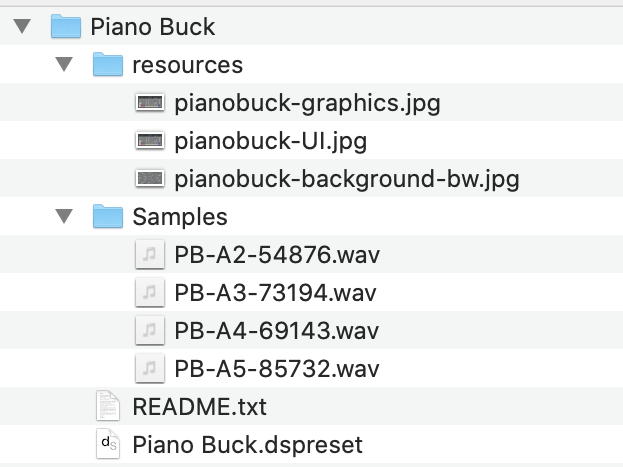The width and height of the screenshot is (623, 467).
Task: Select the pianobuck-graphics.jpg file name
Action: (x=307, y=103)
